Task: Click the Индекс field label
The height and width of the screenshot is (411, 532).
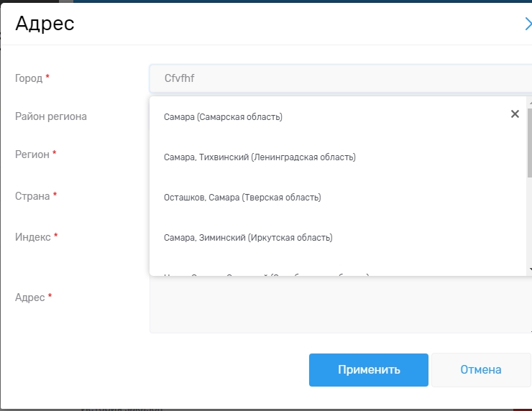Action: [33, 236]
